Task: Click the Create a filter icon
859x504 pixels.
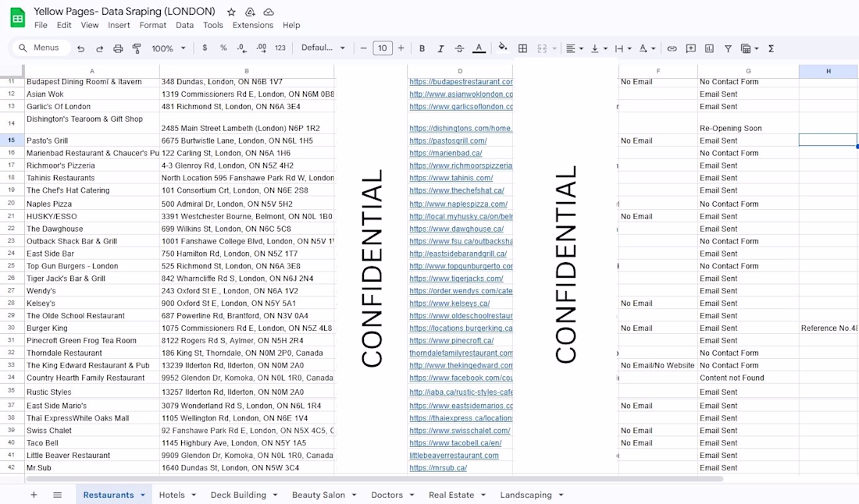Action: pyautogui.click(x=728, y=48)
